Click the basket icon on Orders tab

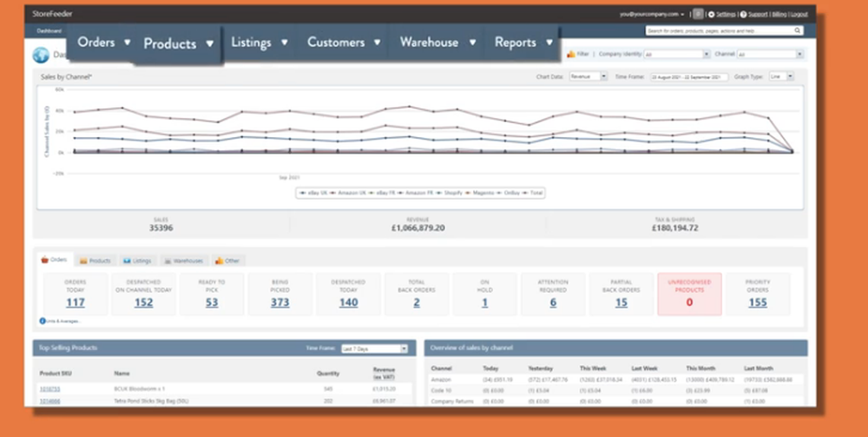pos(45,259)
